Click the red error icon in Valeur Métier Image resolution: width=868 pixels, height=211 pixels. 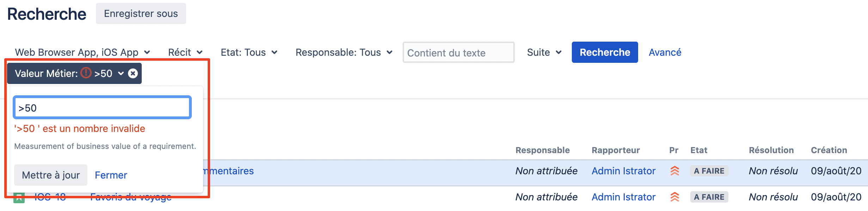86,73
